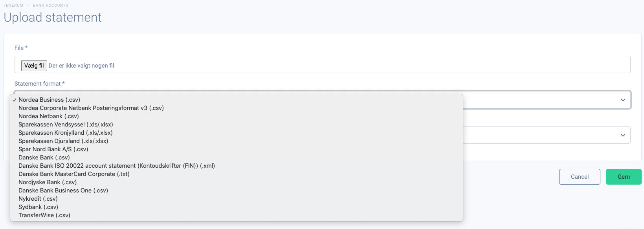Select Nordea Business (.csv) option

coord(237,100)
